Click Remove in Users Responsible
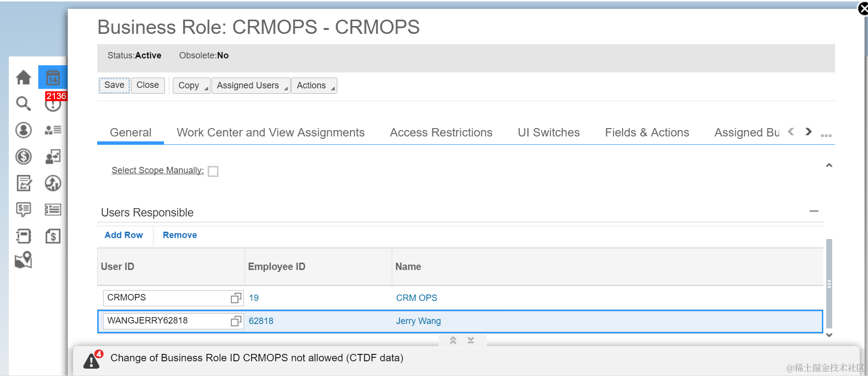This screenshot has width=868, height=376. (x=180, y=235)
